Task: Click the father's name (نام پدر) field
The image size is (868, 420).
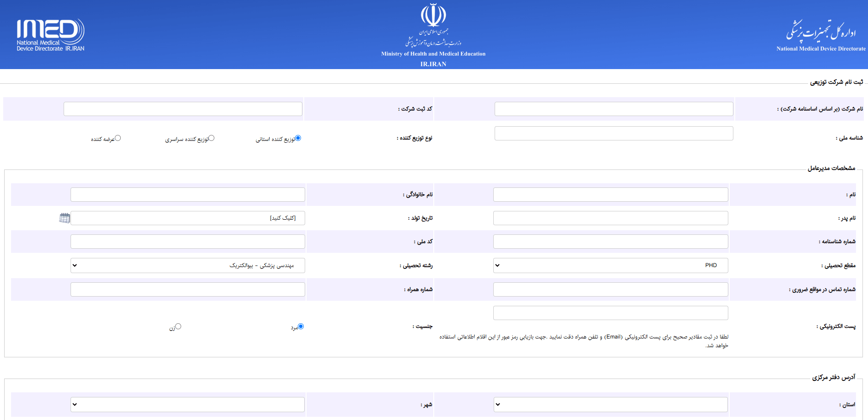Action: coord(610,218)
